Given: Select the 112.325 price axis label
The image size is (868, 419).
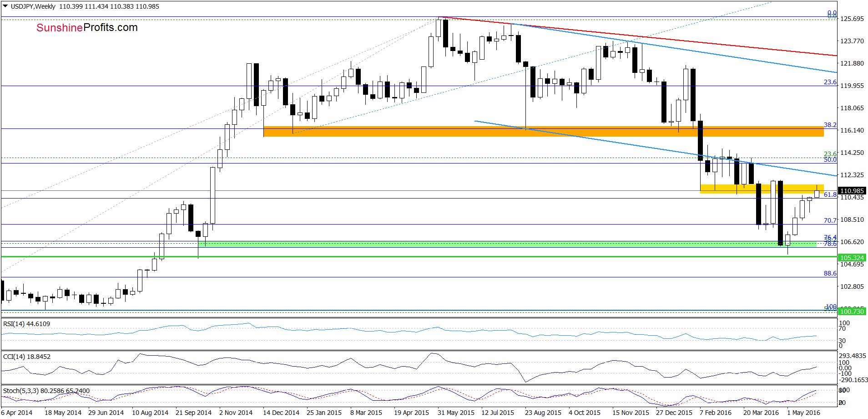Looking at the screenshot, I should pyautogui.click(x=852, y=175).
